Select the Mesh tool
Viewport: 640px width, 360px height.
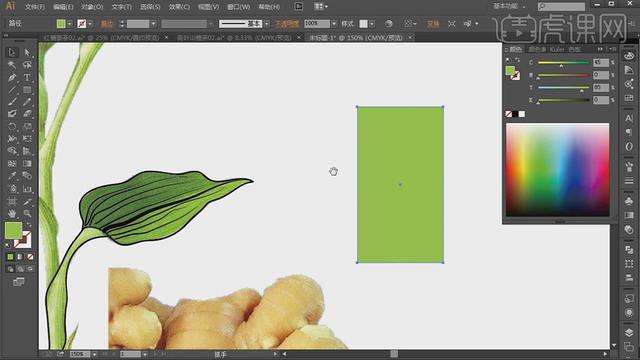pos(12,163)
